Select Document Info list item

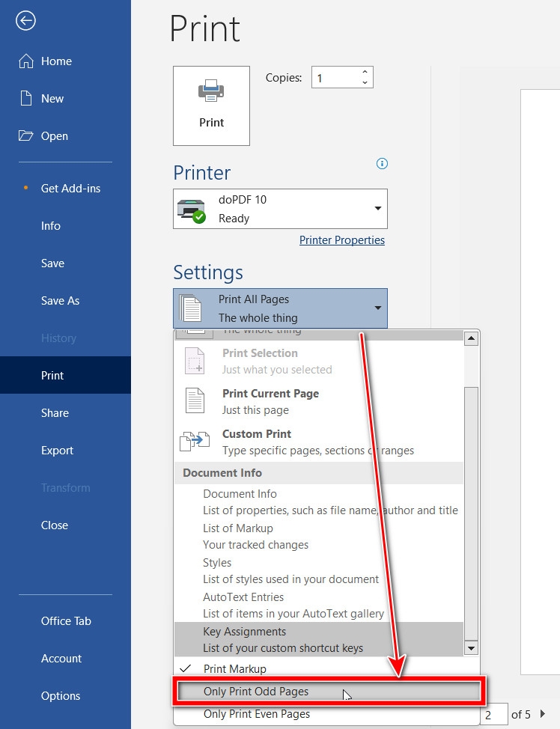click(319, 501)
